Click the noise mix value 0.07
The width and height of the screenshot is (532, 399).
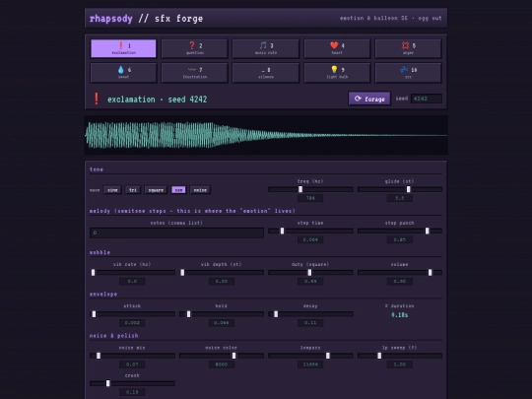(132, 365)
